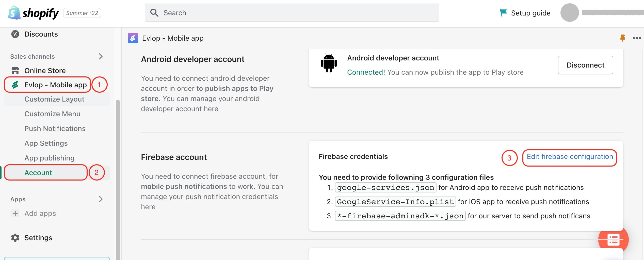The image size is (644, 260).
Task: Click the Setup guide flag icon
Action: (x=503, y=13)
